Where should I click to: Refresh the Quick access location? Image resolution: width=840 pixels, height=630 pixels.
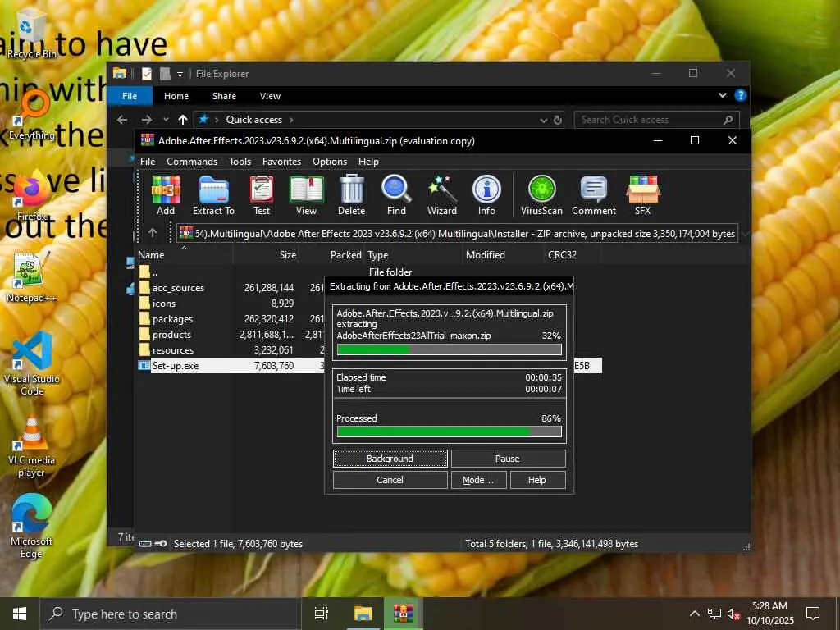558,120
